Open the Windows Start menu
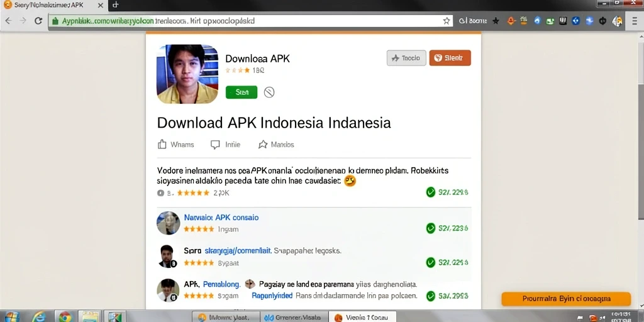The height and width of the screenshot is (322, 644). 12,317
